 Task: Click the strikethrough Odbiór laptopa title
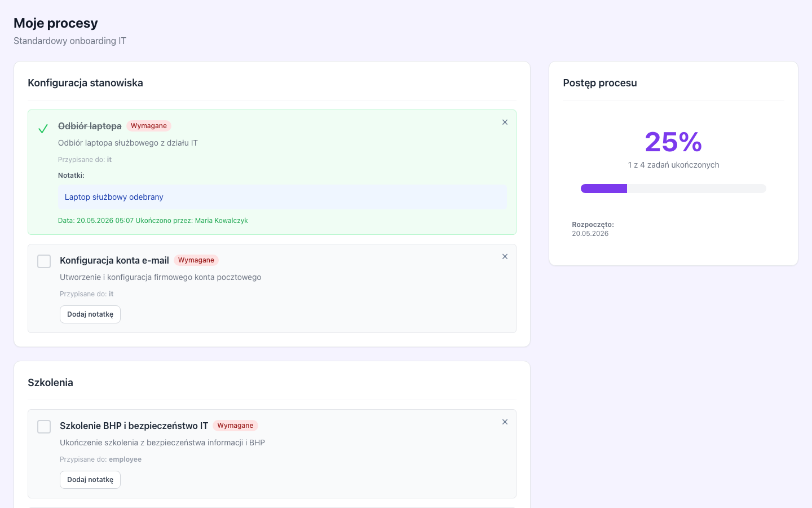tap(90, 126)
